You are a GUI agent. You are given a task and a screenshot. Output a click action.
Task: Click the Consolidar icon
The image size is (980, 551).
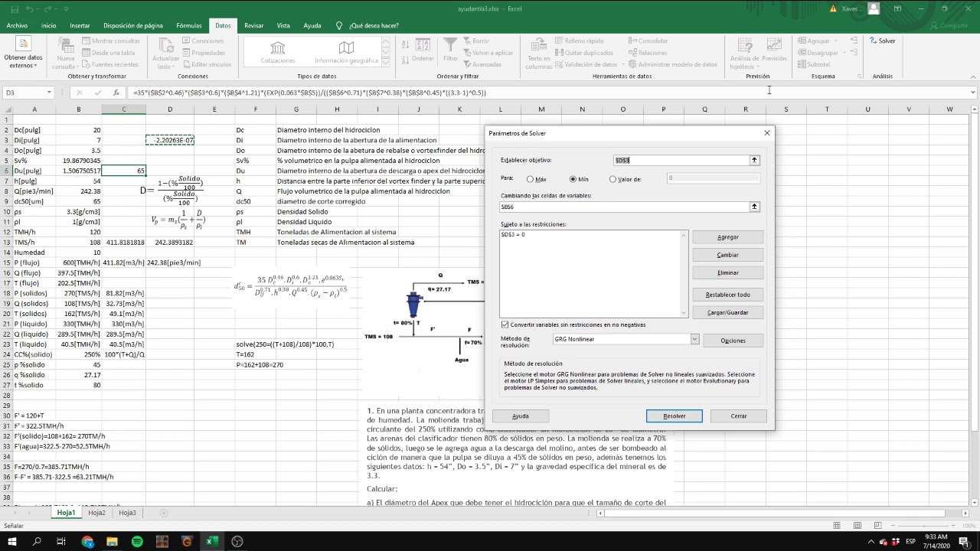pyautogui.click(x=633, y=41)
